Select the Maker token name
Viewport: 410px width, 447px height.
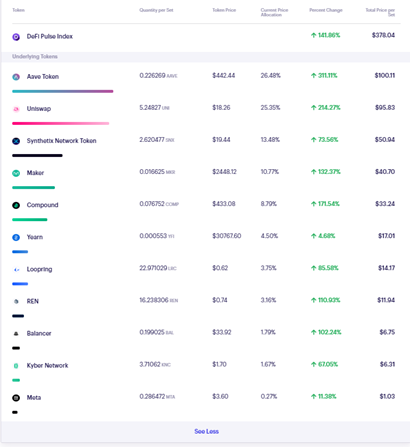(35, 173)
